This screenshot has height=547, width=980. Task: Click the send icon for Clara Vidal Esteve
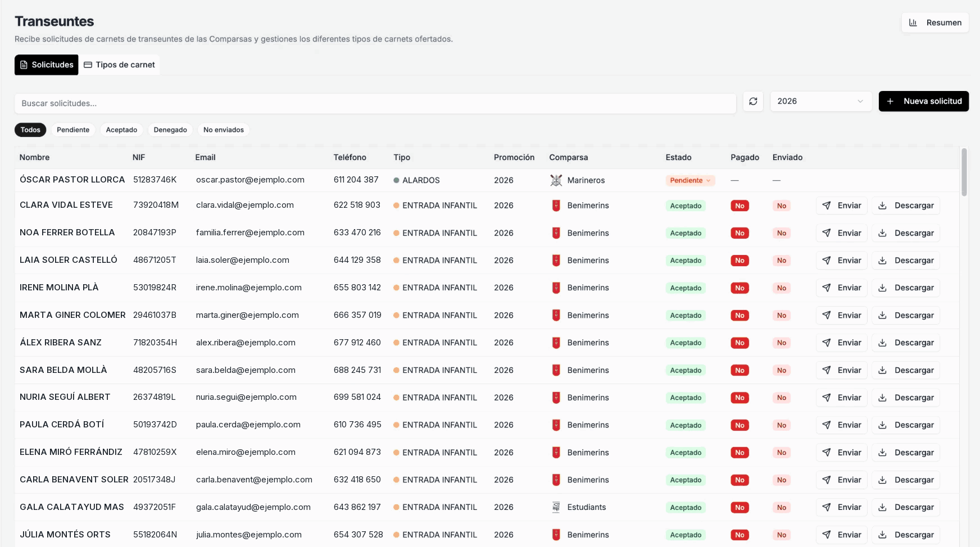[x=827, y=206]
